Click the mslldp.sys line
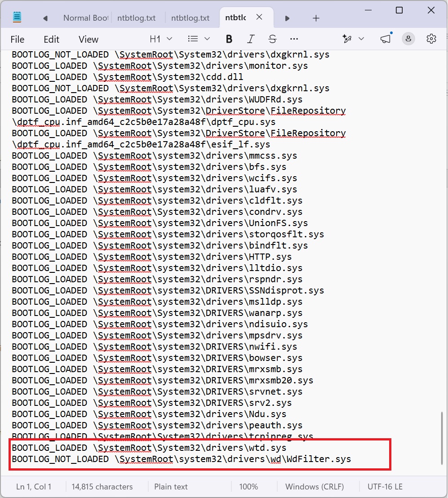 pyautogui.click(x=157, y=302)
